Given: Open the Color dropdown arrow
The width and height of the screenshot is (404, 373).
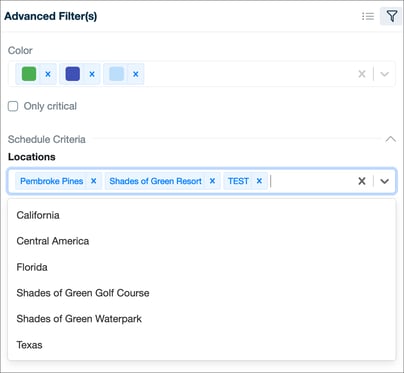Looking at the screenshot, I should (x=384, y=74).
